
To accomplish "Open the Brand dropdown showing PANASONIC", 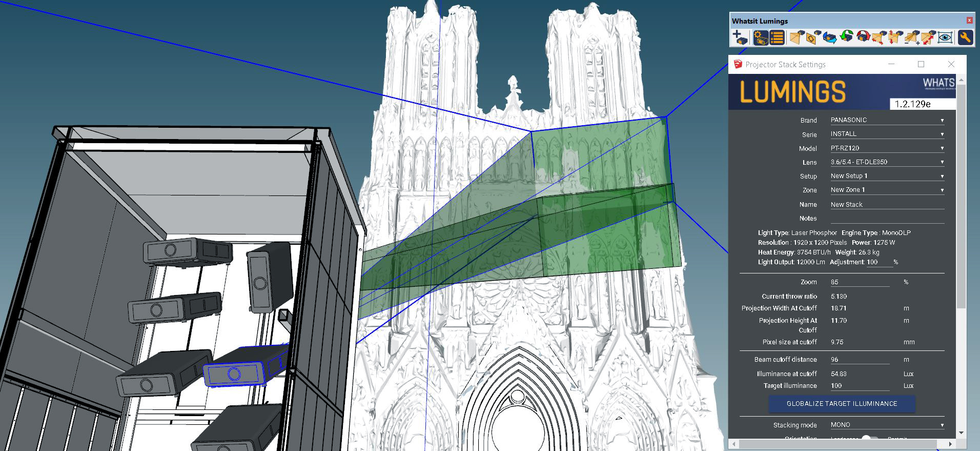I will click(887, 120).
